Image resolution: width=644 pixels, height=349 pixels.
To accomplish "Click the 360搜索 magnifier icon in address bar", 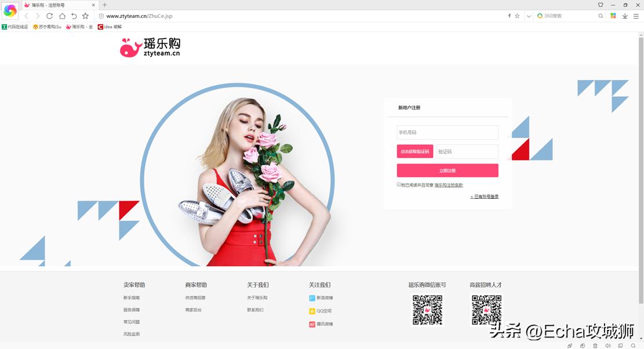I will pos(600,16).
